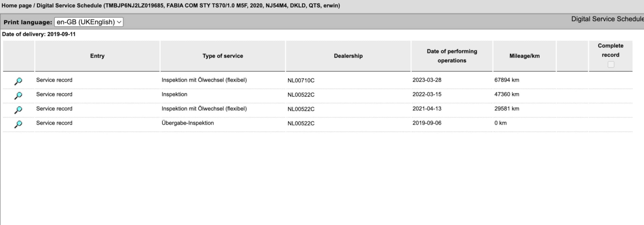This screenshot has width=644, height=225.
Task: Open the Übergabe-Inspektion record magnifier
Action: tap(18, 124)
